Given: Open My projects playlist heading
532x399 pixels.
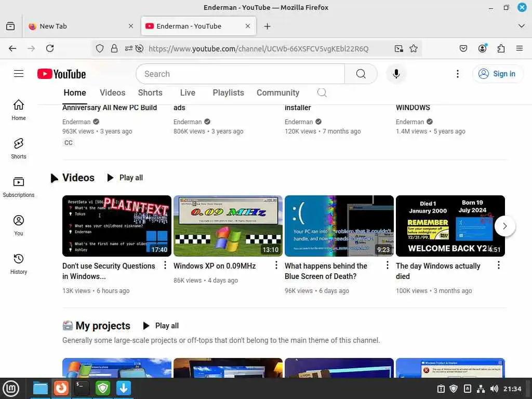Looking at the screenshot, I should pyautogui.click(x=103, y=326).
